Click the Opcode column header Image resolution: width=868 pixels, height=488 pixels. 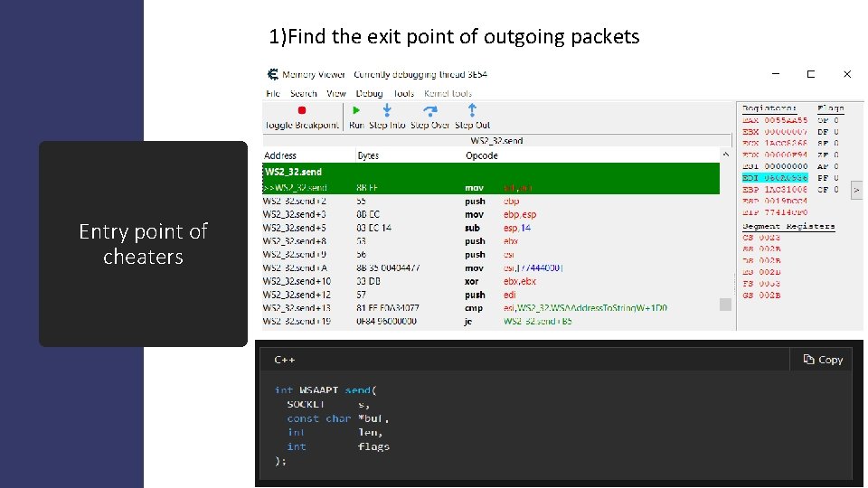click(x=481, y=155)
